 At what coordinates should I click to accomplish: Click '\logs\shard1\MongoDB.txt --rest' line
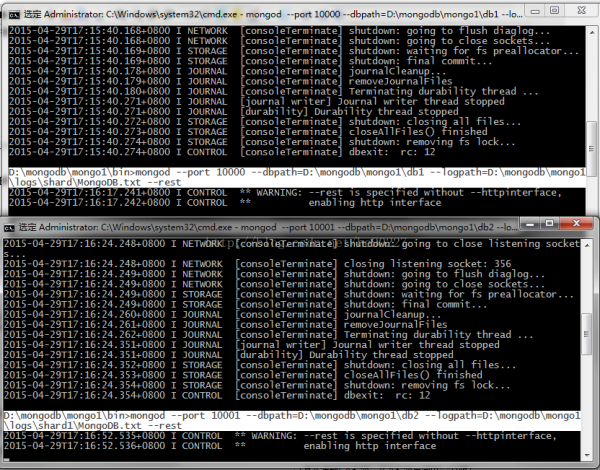tap(93, 426)
